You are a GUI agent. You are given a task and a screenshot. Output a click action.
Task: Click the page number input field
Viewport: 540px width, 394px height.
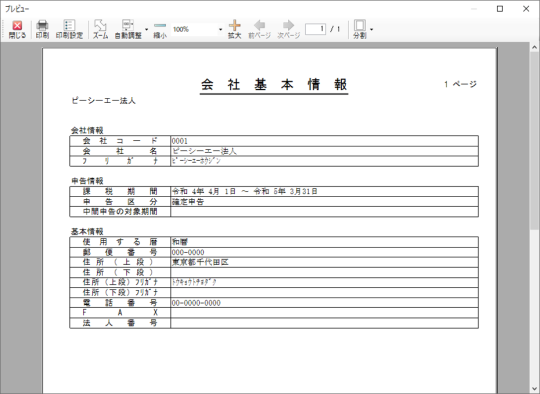click(315, 29)
